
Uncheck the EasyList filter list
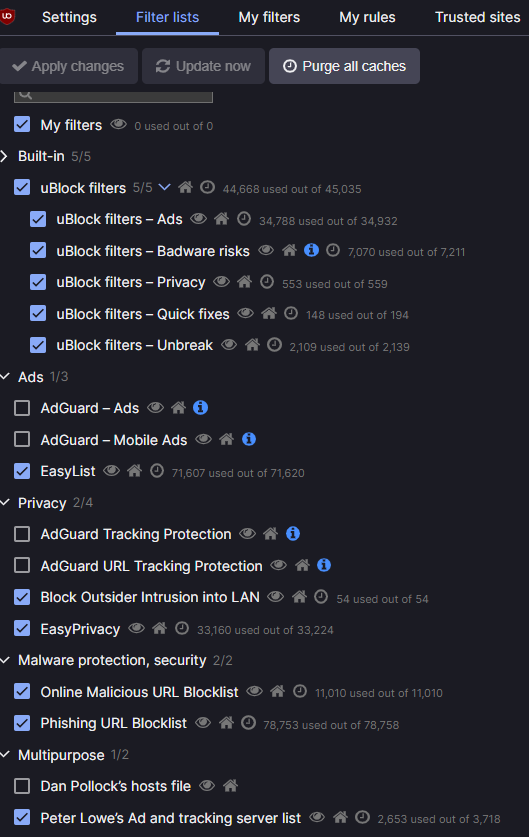click(x=22, y=471)
